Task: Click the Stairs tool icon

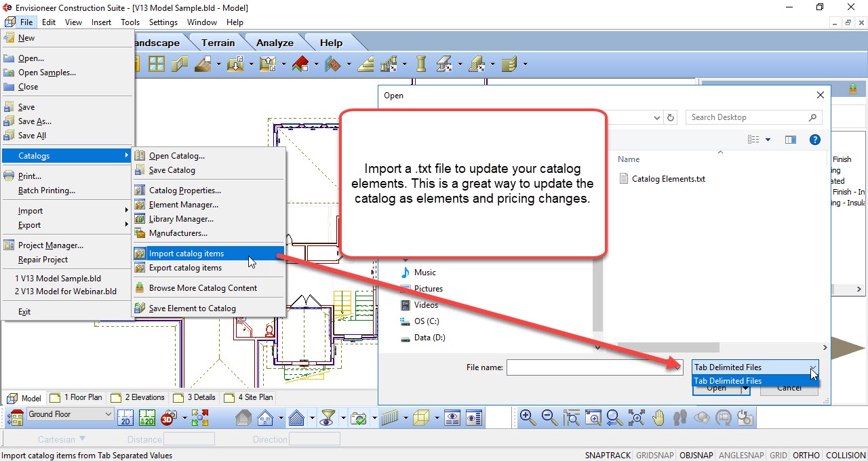Action: [x=366, y=64]
